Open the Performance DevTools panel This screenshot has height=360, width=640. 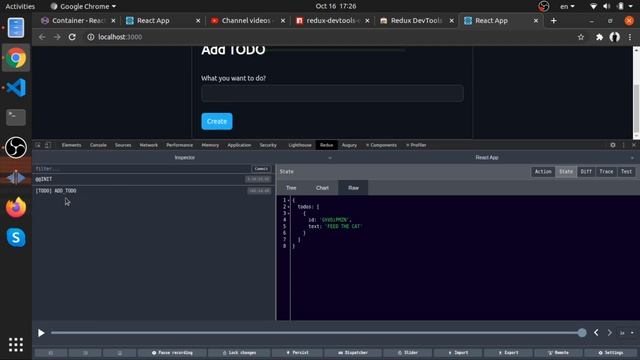click(179, 145)
